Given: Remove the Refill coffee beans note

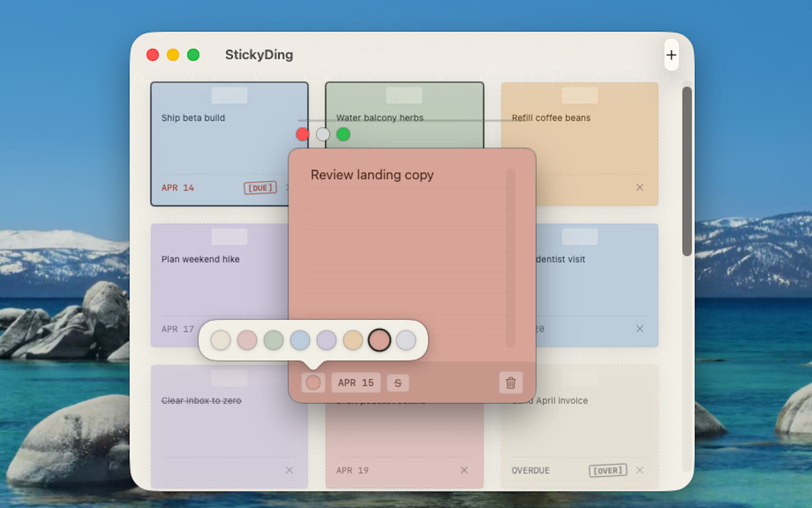Looking at the screenshot, I should 639,187.
